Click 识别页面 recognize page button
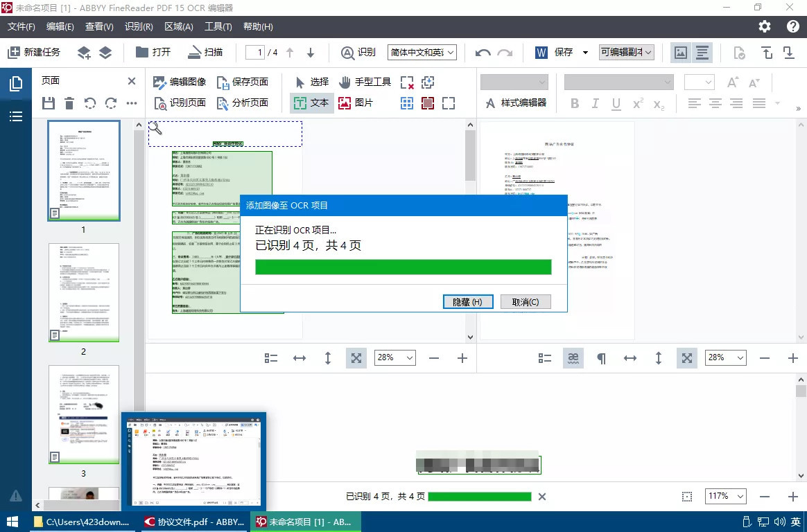 180,103
